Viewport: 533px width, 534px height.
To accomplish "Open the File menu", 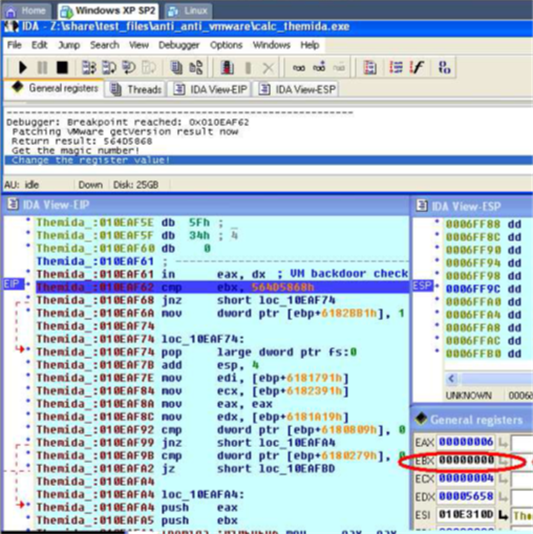I will (14, 45).
